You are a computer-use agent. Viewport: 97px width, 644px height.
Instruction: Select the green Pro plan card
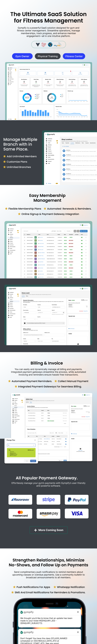pyautogui.click(x=21, y=453)
